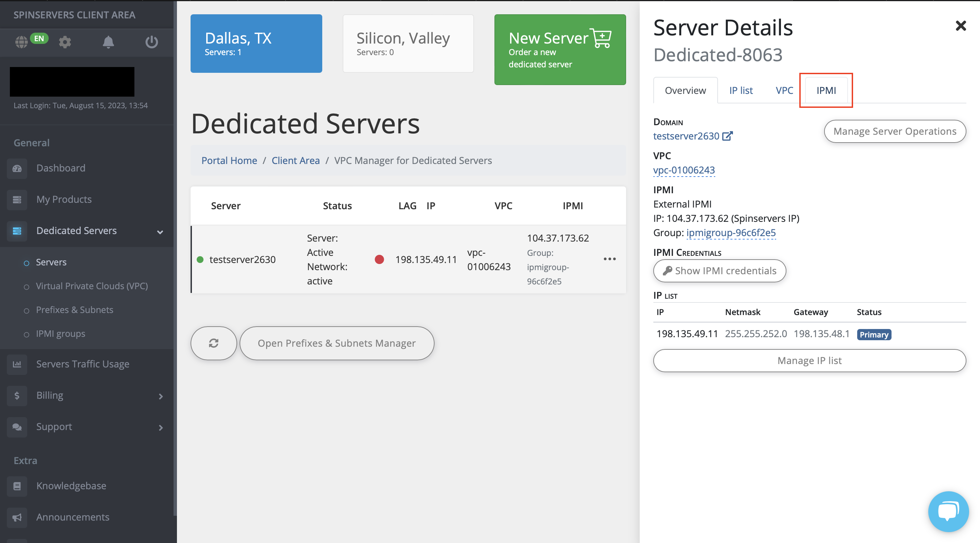Click the power logout icon

pyautogui.click(x=151, y=42)
